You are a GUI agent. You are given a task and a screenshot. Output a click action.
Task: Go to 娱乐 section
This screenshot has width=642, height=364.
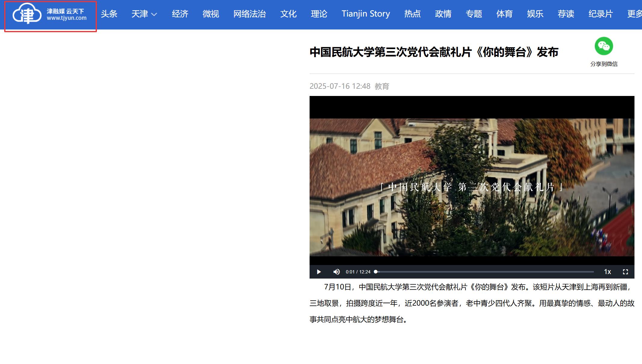pyautogui.click(x=535, y=14)
